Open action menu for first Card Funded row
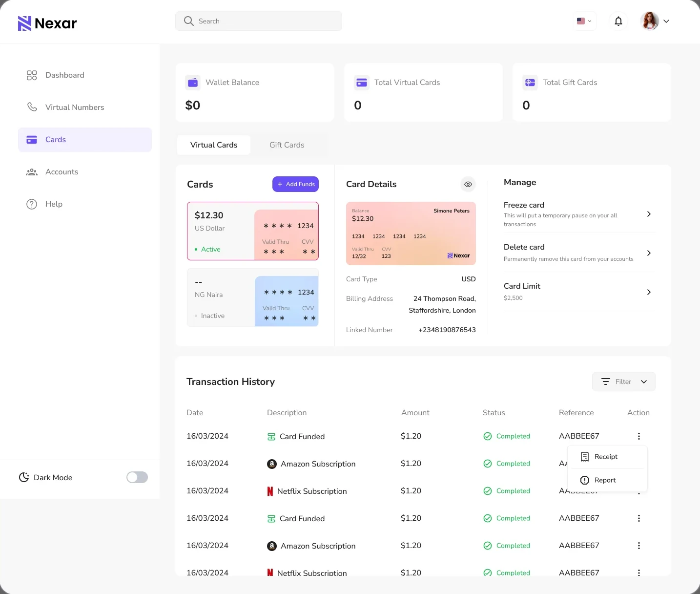 click(x=639, y=436)
